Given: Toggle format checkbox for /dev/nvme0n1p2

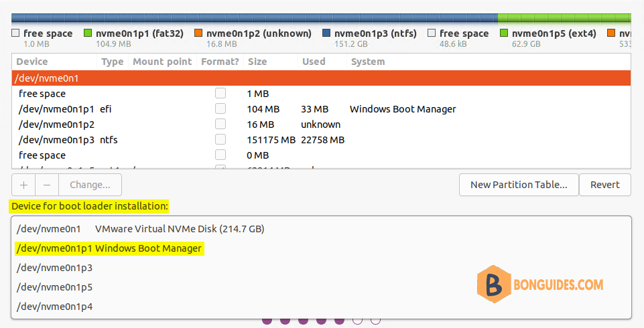Looking at the screenshot, I should [220, 125].
